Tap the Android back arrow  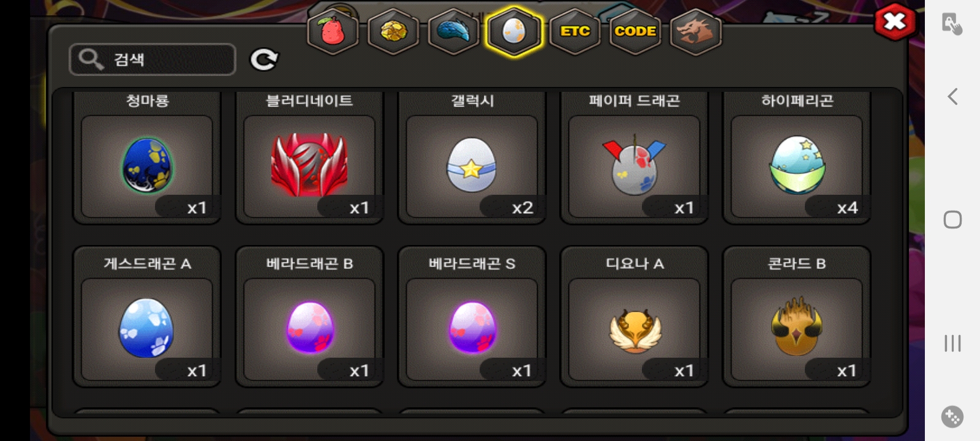point(952,96)
